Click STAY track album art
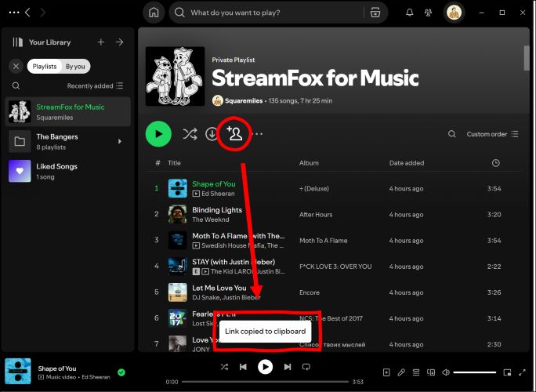The height and width of the screenshot is (392, 536). point(178,266)
